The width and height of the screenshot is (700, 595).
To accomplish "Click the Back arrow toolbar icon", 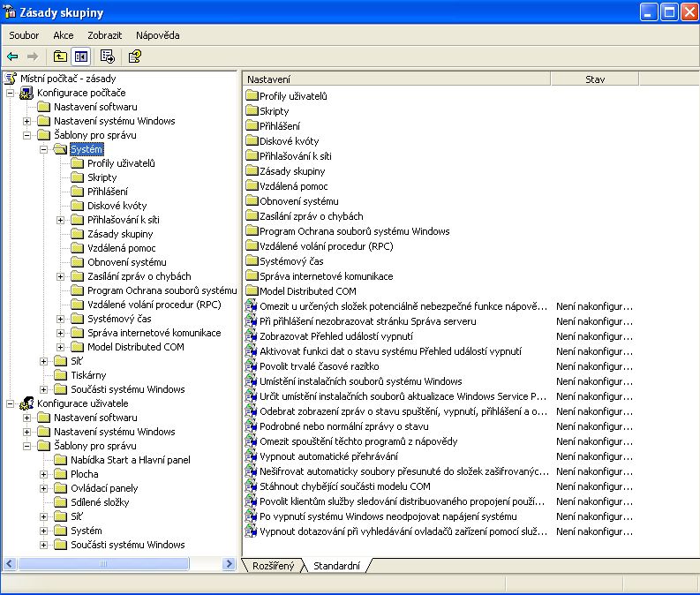I will point(12,56).
